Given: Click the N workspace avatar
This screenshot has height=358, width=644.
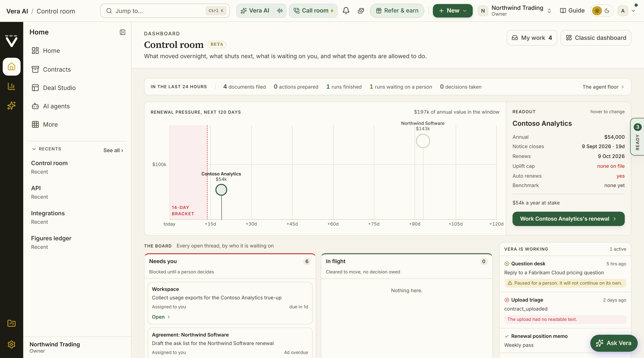Looking at the screenshot, I should [x=483, y=11].
